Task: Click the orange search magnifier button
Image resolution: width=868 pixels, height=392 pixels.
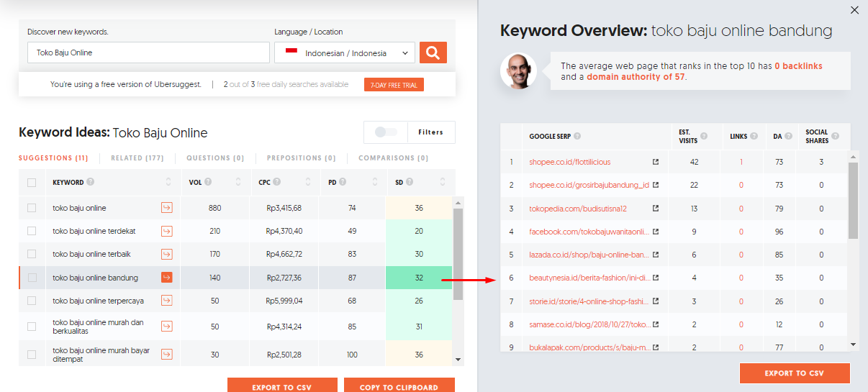Action: pyautogui.click(x=433, y=53)
